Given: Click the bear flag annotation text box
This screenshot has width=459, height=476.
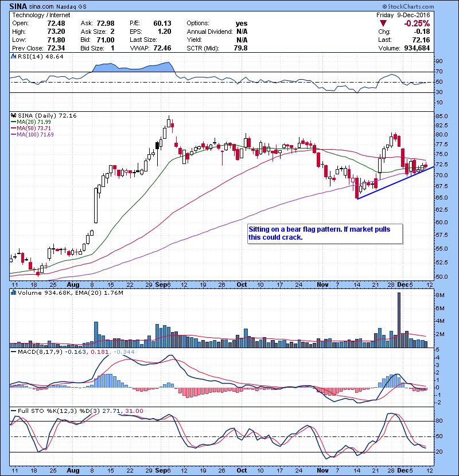Looking at the screenshot, I should coord(325,233).
